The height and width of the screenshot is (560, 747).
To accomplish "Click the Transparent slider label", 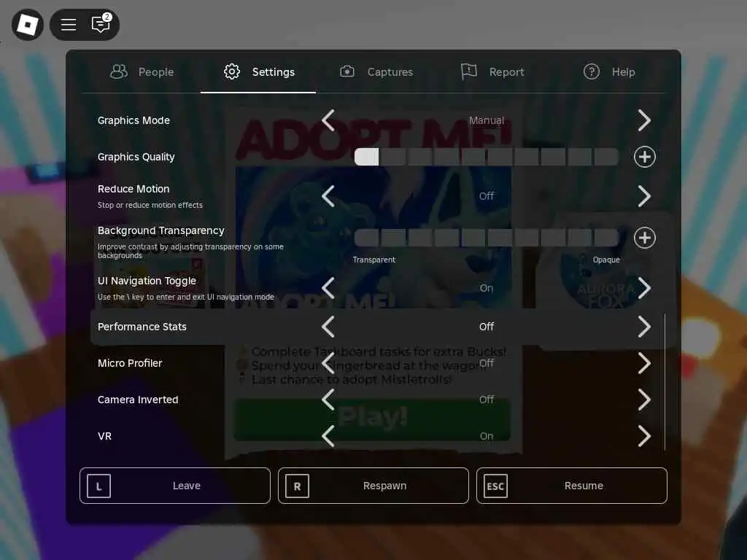I will (x=374, y=260).
